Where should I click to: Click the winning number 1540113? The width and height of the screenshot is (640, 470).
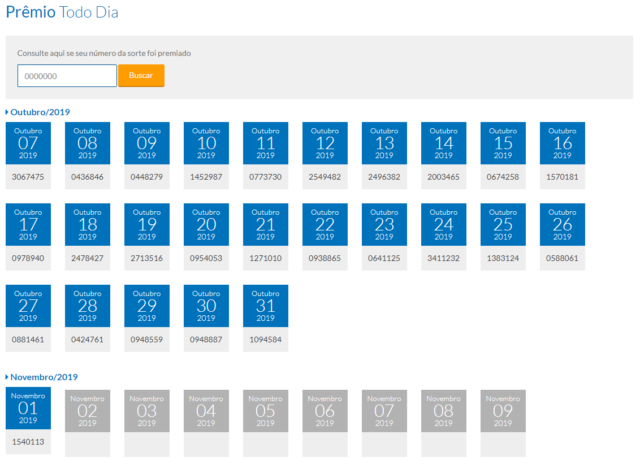[28, 441]
